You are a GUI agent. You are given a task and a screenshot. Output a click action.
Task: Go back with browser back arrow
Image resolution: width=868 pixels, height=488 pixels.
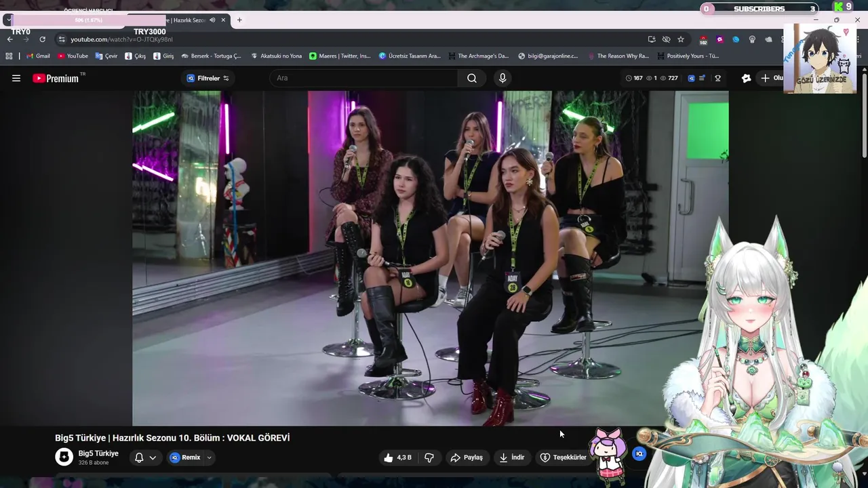pos(10,39)
